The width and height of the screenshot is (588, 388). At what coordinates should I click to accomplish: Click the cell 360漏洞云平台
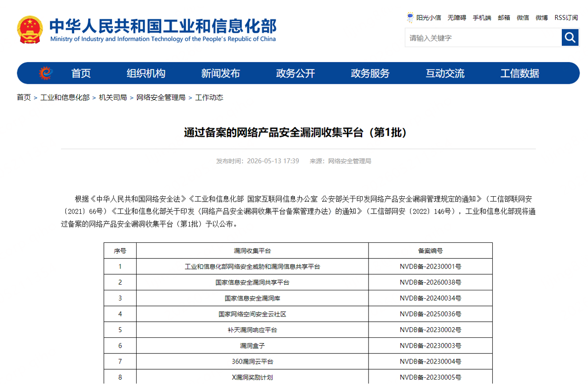pos(252,361)
